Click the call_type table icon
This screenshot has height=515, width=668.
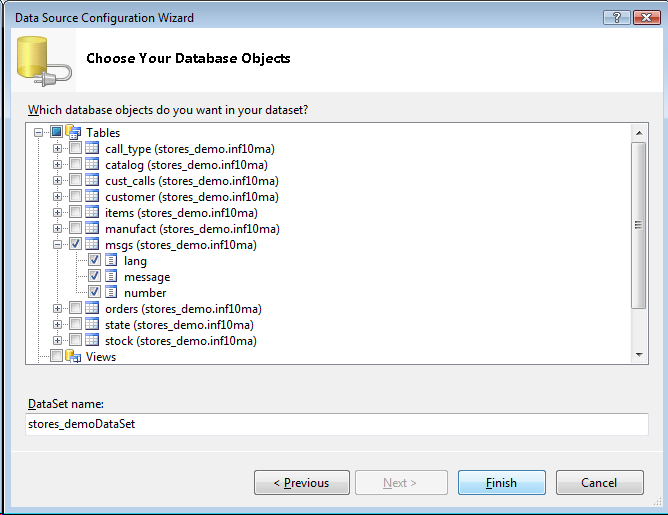coord(92,149)
